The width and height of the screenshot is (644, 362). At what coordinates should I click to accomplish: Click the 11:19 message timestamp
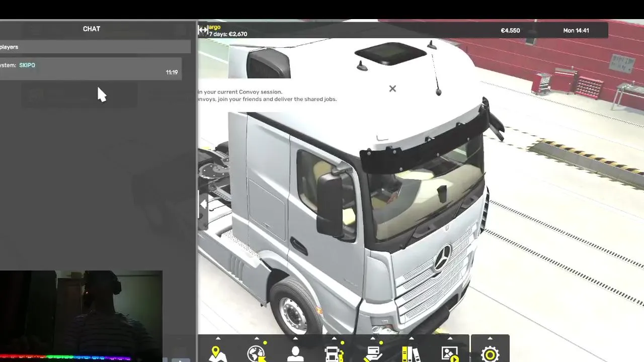click(172, 72)
